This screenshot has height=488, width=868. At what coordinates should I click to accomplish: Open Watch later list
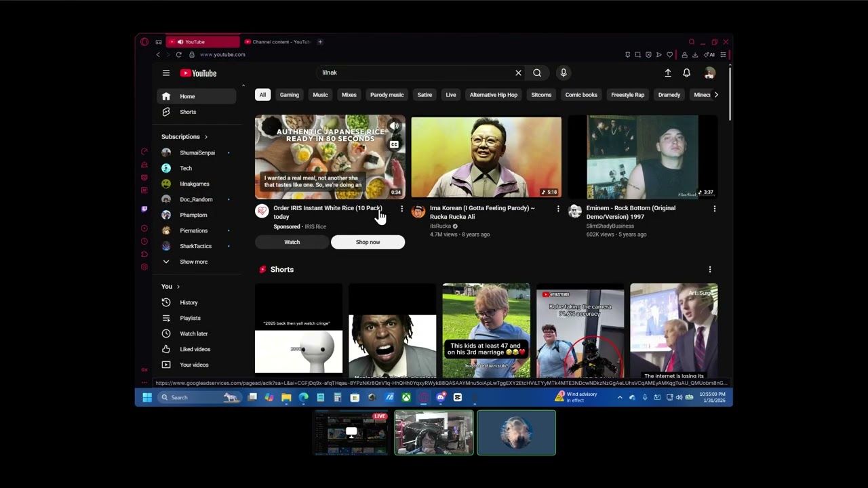[x=197, y=333]
